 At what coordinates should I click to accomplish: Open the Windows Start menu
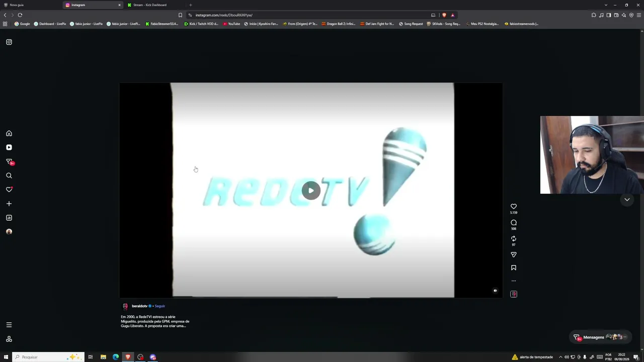[x=6, y=357]
